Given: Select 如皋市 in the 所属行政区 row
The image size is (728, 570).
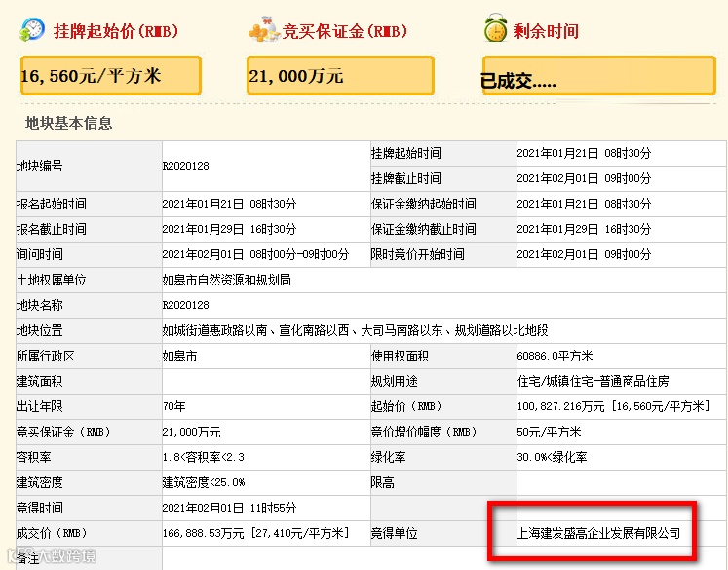Looking at the screenshot, I should point(179,356).
